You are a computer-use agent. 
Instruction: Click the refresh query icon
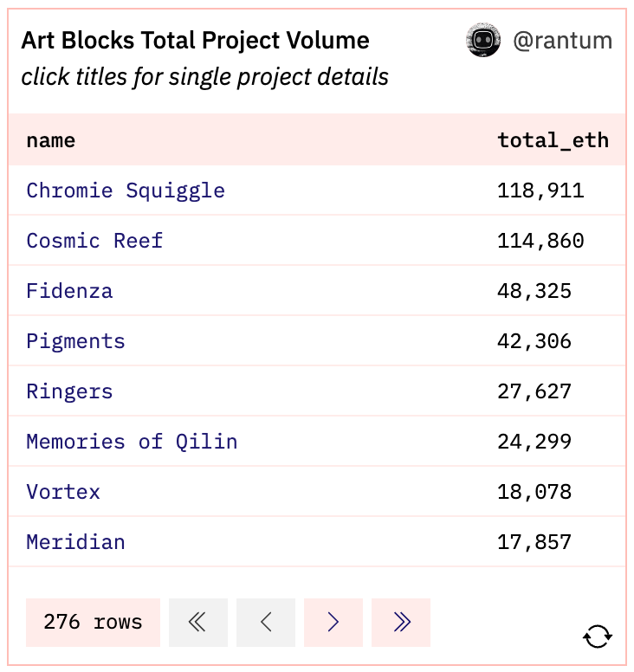pos(598,636)
